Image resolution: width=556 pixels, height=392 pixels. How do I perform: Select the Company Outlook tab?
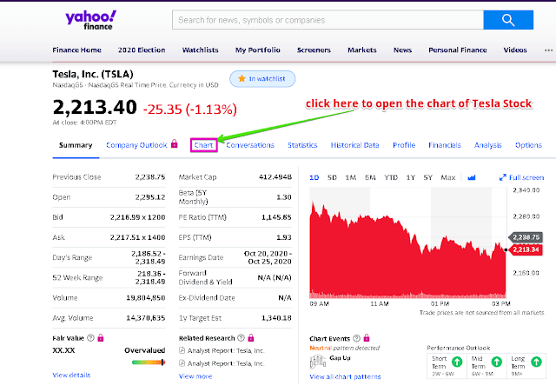pyautogui.click(x=136, y=145)
